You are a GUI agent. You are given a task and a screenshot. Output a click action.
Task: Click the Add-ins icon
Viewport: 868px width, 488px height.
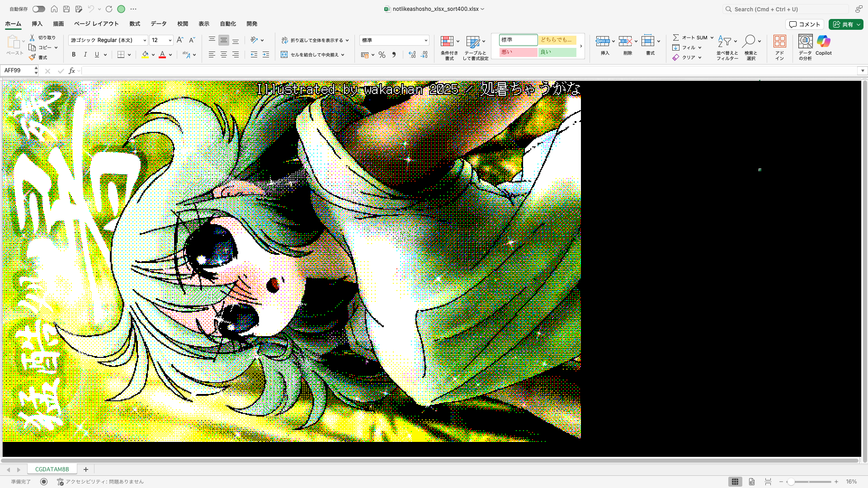click(x=780, y=42)
